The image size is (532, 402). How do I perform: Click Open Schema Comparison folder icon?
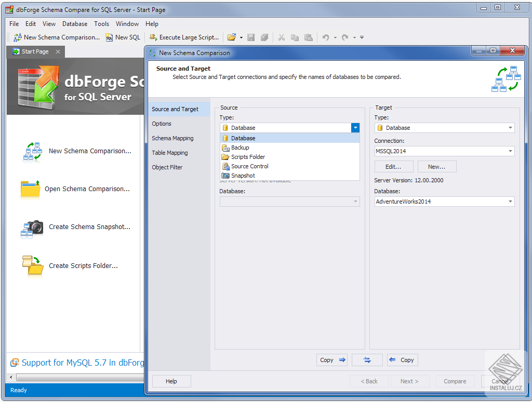click(30, 189)
